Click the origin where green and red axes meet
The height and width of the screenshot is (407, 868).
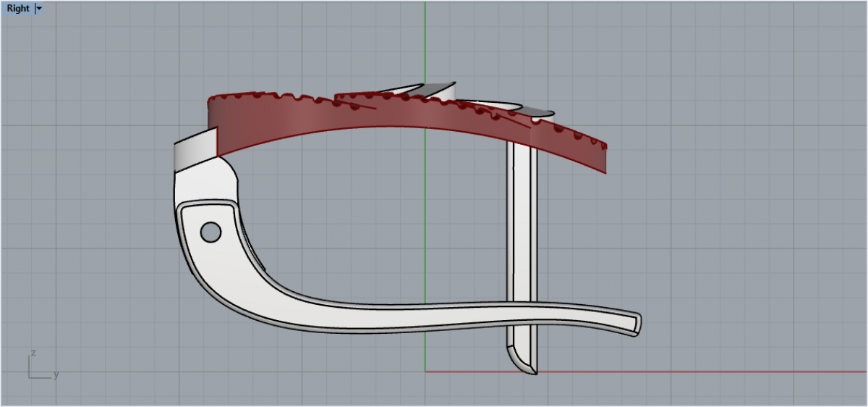425,372
